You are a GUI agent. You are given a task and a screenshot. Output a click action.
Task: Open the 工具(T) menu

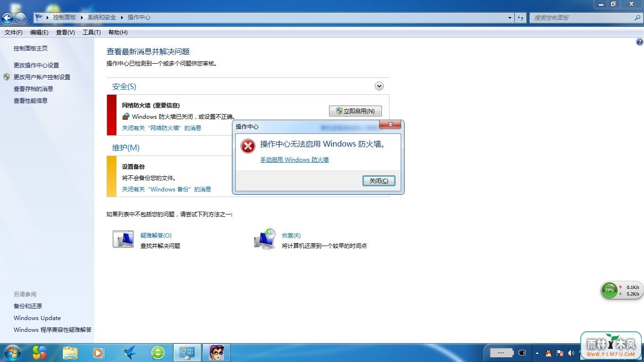tap(91, 33)
